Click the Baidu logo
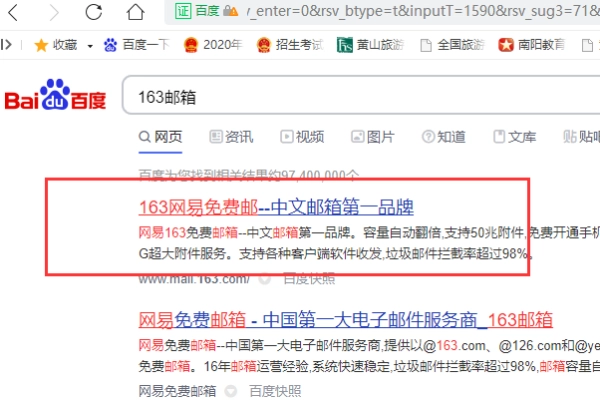Screen dimensions: 600x400 tap(55, 95)
